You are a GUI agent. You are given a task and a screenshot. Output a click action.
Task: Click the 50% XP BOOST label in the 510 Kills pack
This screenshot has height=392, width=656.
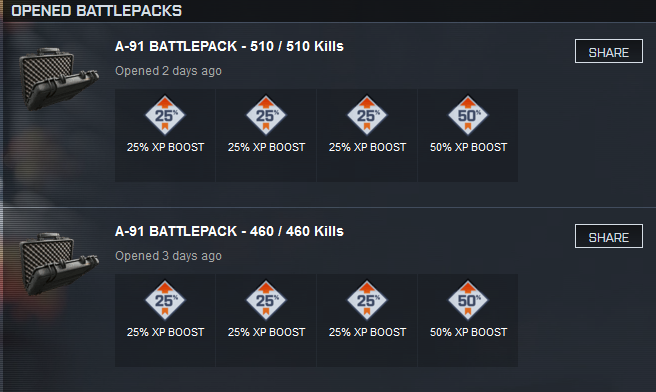tap(468, 147)
